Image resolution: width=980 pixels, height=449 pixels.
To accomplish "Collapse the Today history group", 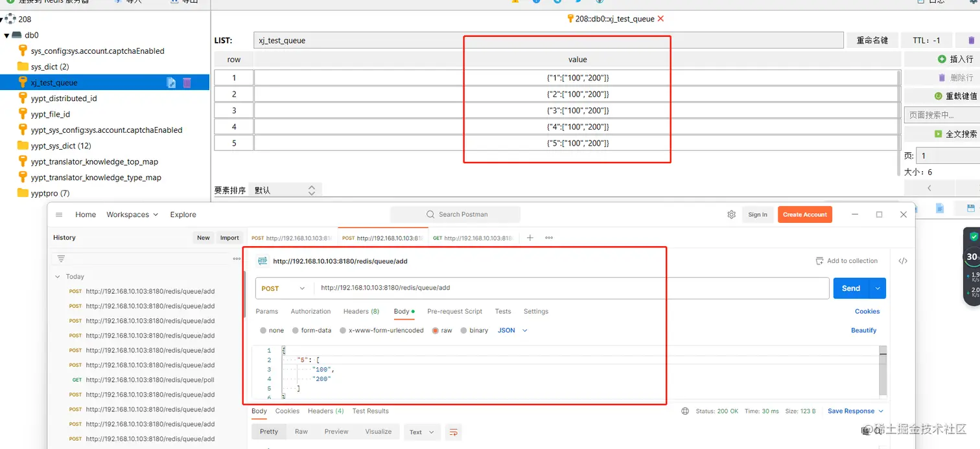I will (x=58, y=277).
